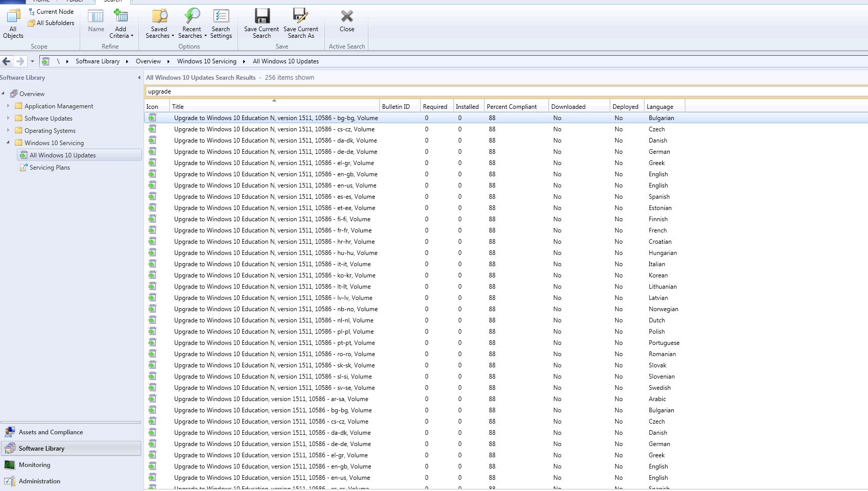Viewport: 868px width, 491px height.
Task: Sort by Deployed column header
Action: click(x=627, y=106)
